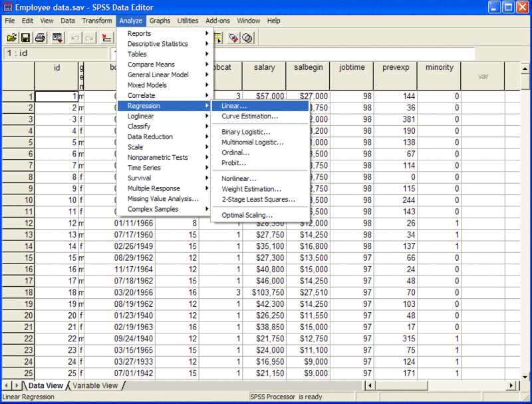Click the Dialog Recall toolbar icon
Viewport: 532px width, 404px height.
point(58,38)
